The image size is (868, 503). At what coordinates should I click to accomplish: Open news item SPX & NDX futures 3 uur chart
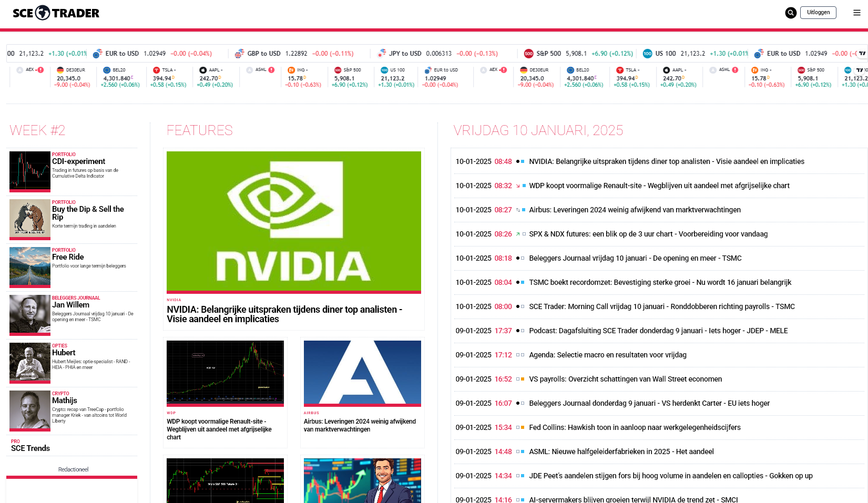tap(648, 234)
